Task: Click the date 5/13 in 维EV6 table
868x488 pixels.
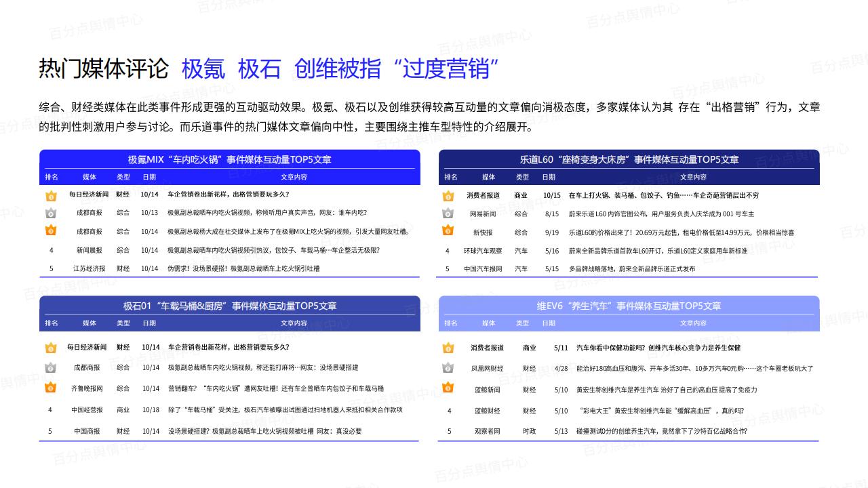Action: pos(561,431)
